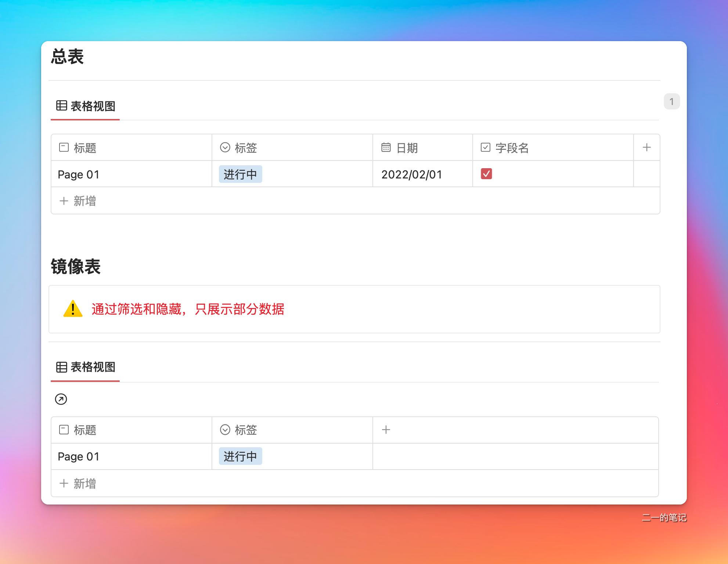Image resolution: width=728 pixels, height=564 pixels.
Task: Click the tag icon on 标签 column in mirror table
Action: (x=225, y=430)
